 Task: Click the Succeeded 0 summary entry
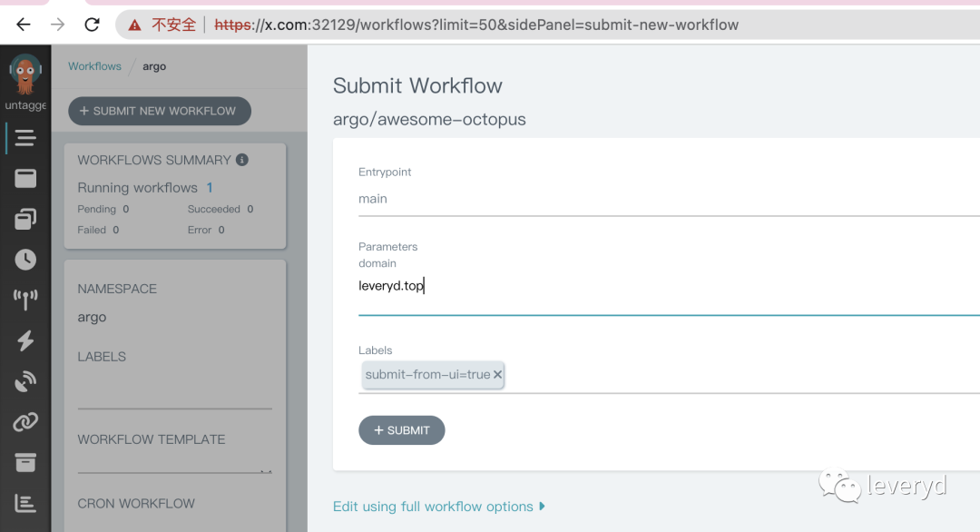coord(220,209)
